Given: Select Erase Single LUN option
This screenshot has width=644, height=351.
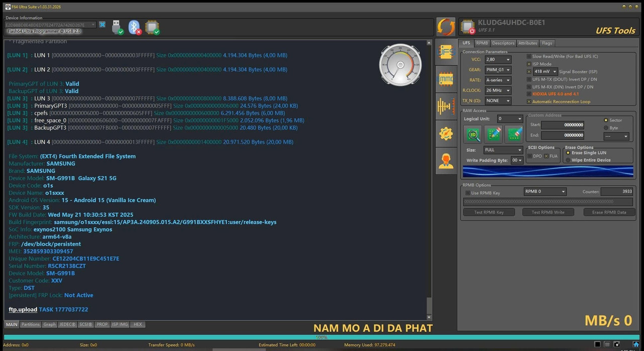Looking at the screenshot, I should click(x=569, y=153).
